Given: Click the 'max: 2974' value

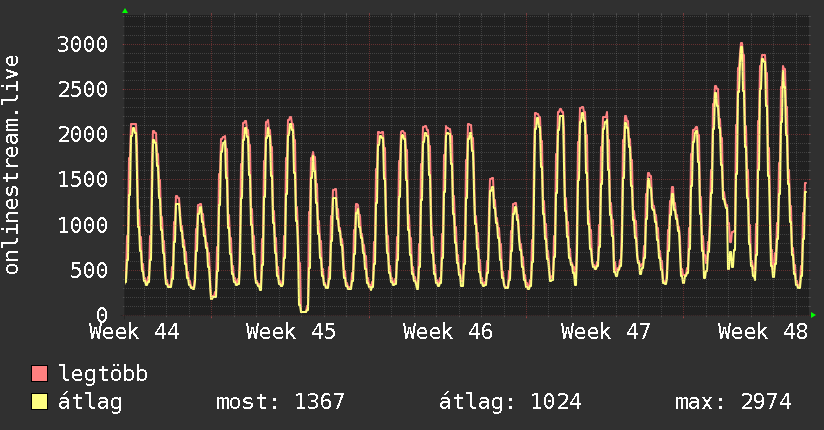Looking at the screenshot, I should click(733, 402).
